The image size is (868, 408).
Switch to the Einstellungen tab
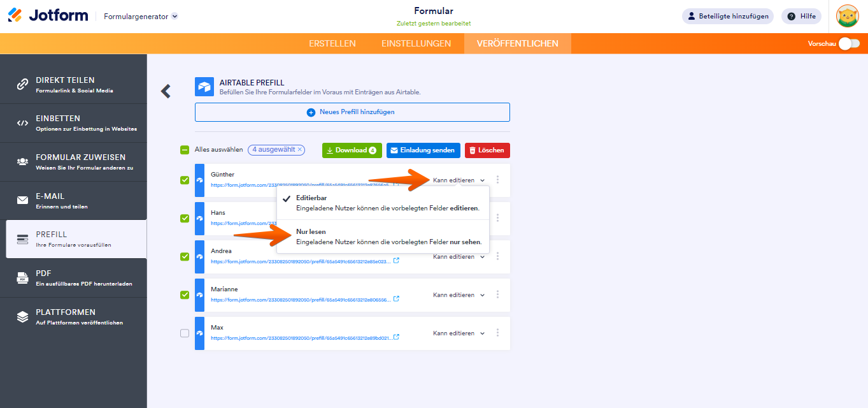[416, 43]
